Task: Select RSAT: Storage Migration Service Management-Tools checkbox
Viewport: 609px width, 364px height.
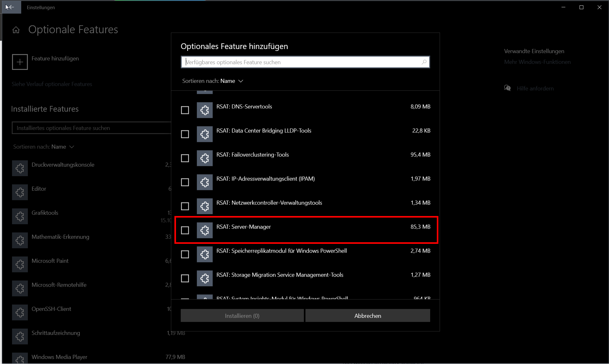Action: pyautogui.click(x=185, y=278)
